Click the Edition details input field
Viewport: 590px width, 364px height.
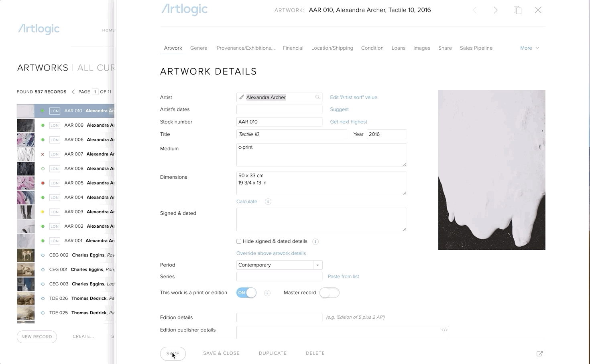(x=279, y=317)
